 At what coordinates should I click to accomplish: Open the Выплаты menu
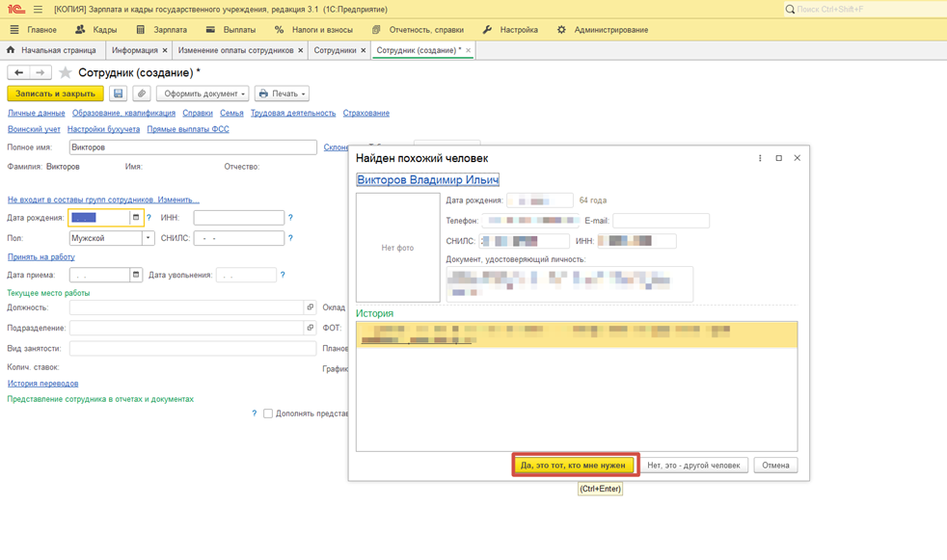(x=231, y=30)
